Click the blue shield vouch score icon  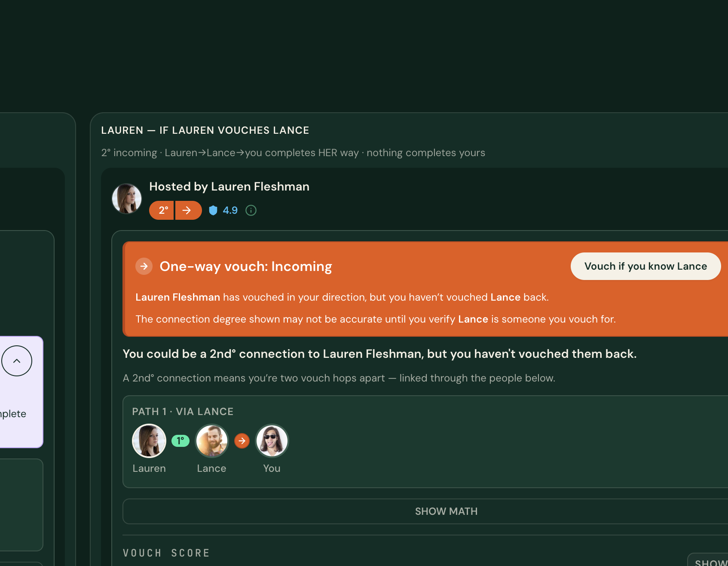click(213, 210)
